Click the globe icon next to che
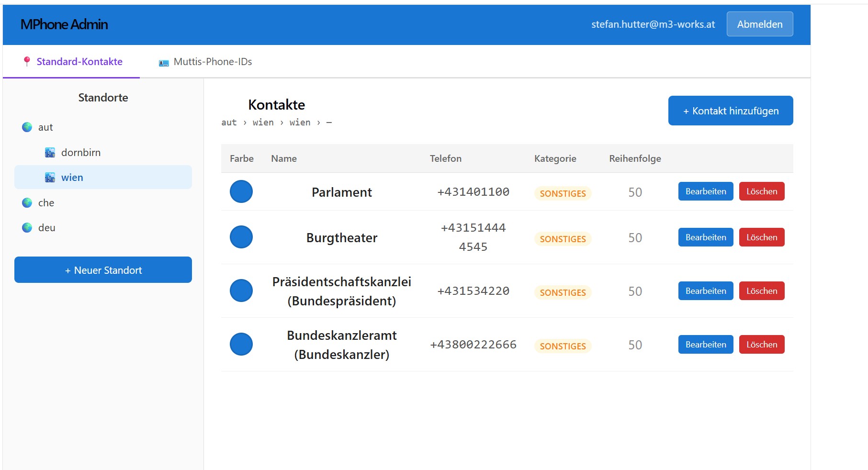Image resolution: width=868 pixels, height=470 pixels. click(x=27, y=203)
